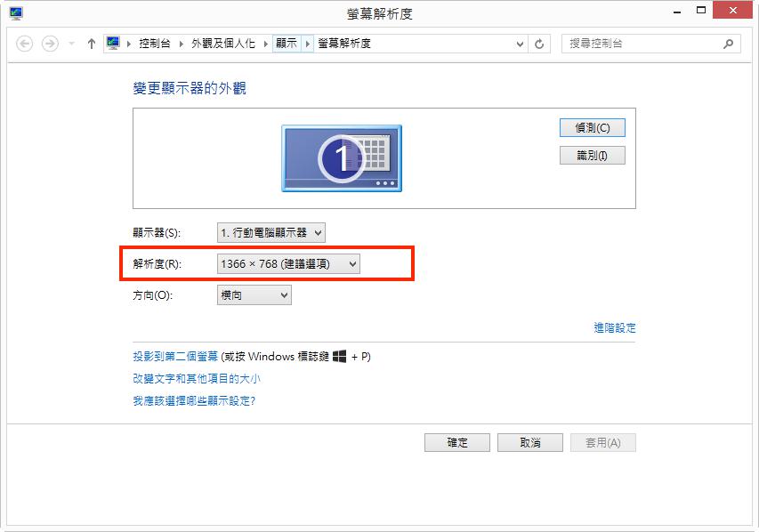Select 顯示 breadcrumb segment
The height and width of the screenshot is (532, 759).
[287, 44]
